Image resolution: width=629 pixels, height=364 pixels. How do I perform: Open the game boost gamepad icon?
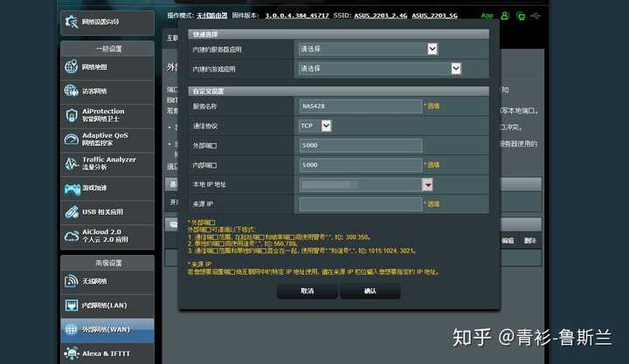tap(73, 188)
